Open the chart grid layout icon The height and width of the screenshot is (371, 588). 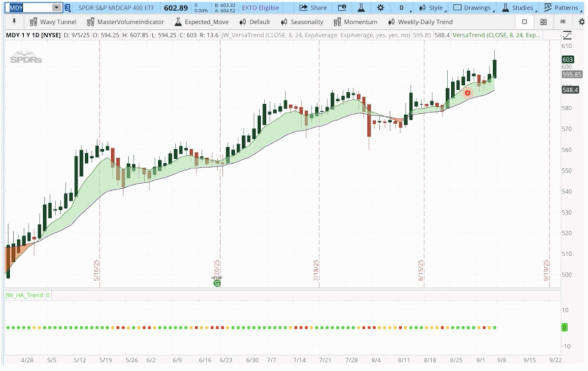[x=543, y=22]
